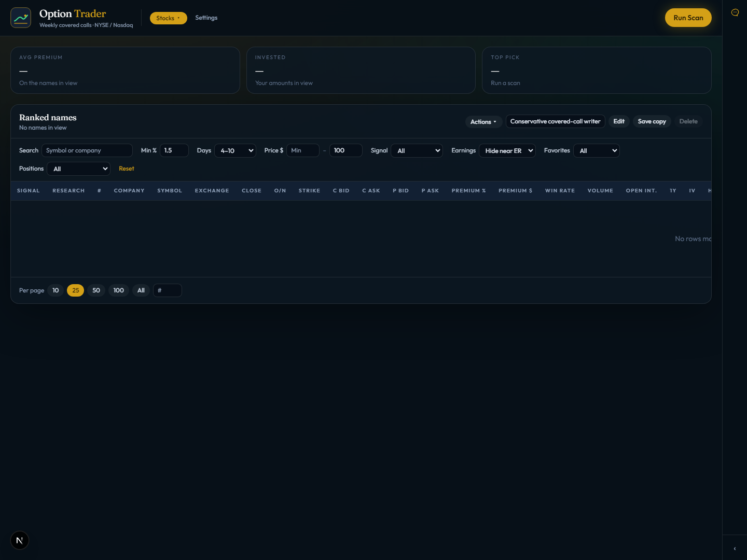Viewport: 747px width, 560px height.
Task: Open the Stocks menu pill
Action: click(168, 18)
